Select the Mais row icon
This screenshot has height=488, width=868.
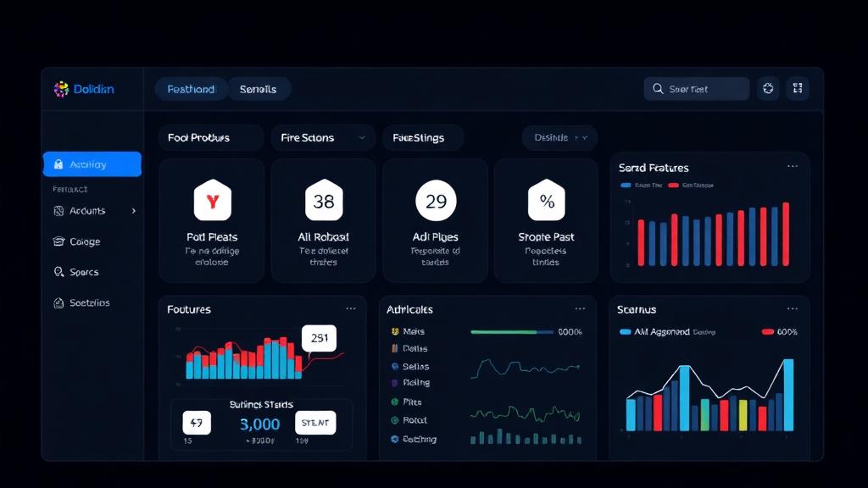[395, 331]
